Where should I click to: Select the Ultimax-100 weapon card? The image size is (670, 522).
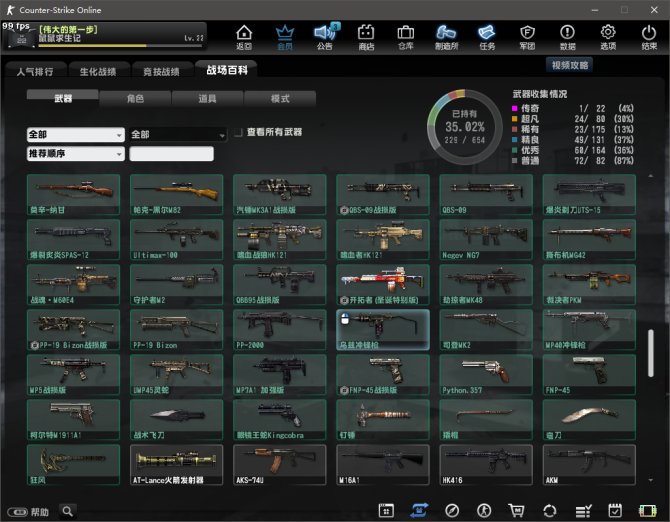point(176,240)
